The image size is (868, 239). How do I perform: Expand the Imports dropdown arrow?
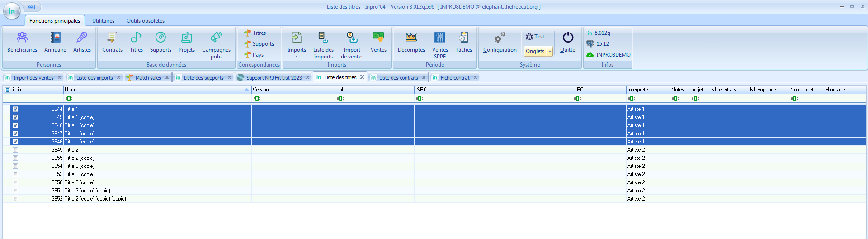[x=297, y=57]
